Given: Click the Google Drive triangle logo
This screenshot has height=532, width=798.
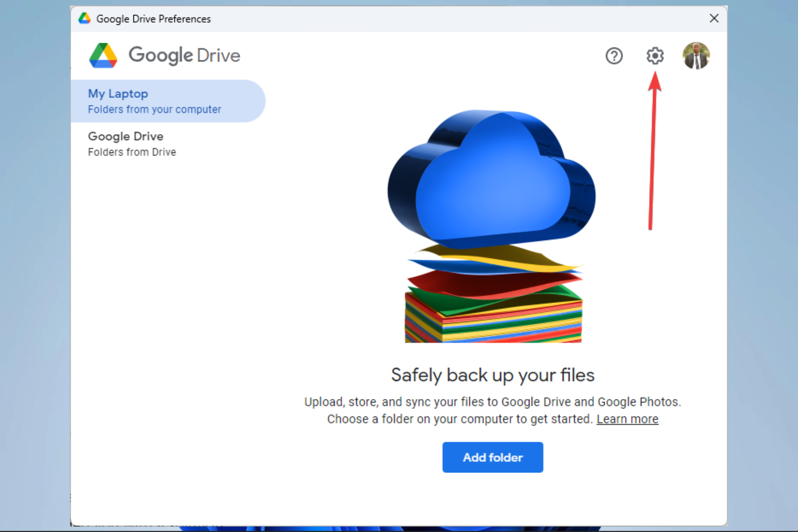Looking at the screenshot, I should pyautogui.click(x=103, y=56).
